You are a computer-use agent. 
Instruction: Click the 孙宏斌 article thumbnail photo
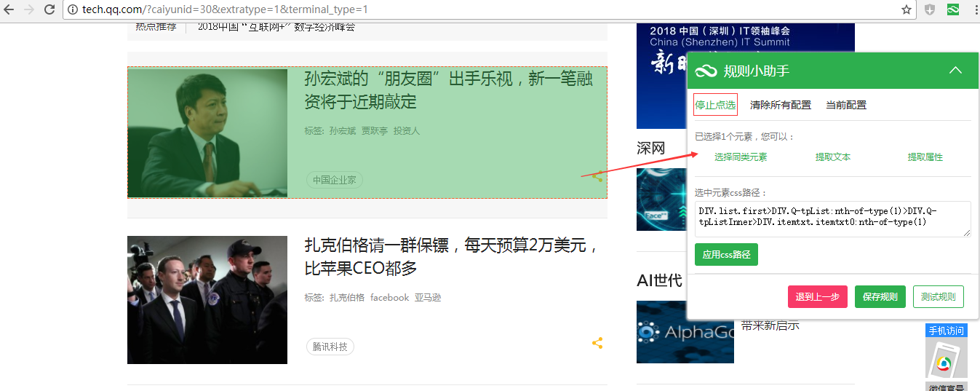click(207, 133)
